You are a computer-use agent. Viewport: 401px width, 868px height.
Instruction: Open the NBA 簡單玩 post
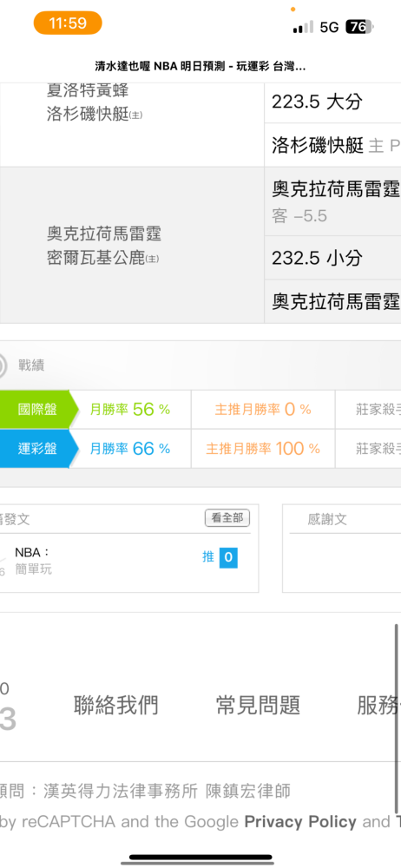[33, 560]
